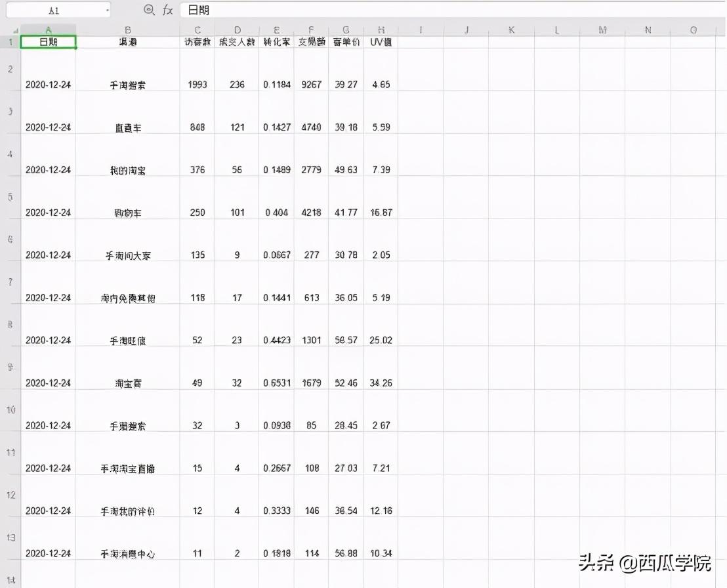Select column B header
The width and height of the screenshot is (727, 588).
coord(127,30)
